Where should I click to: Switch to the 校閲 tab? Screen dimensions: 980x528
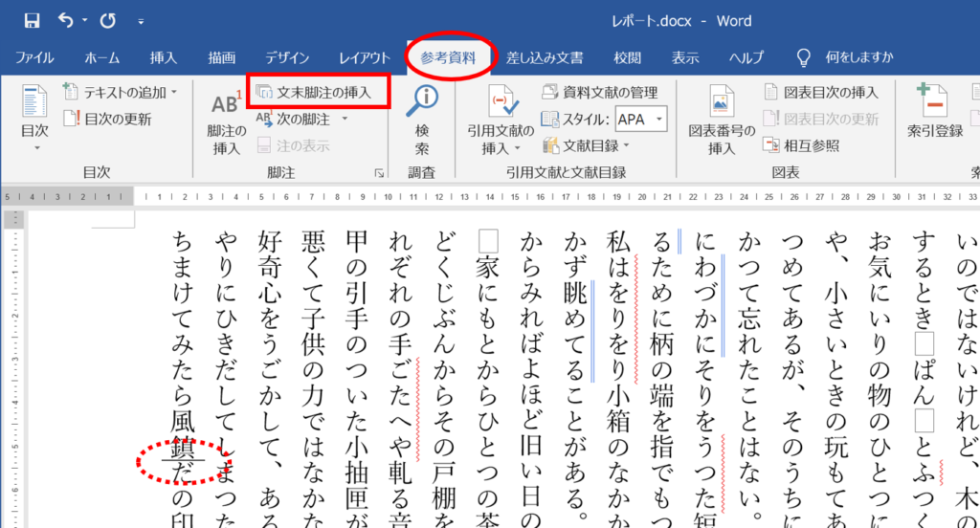(627, 57)
